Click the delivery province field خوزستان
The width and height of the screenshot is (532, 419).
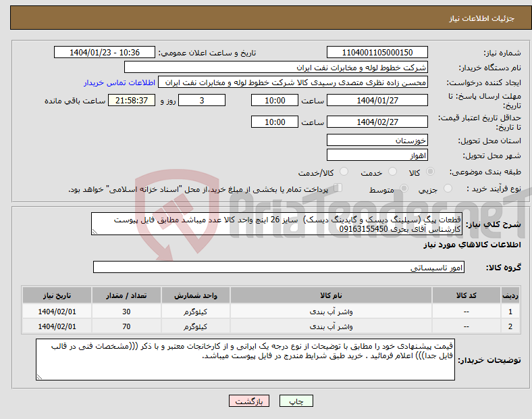pyautogui.click(x=377, y=141)
